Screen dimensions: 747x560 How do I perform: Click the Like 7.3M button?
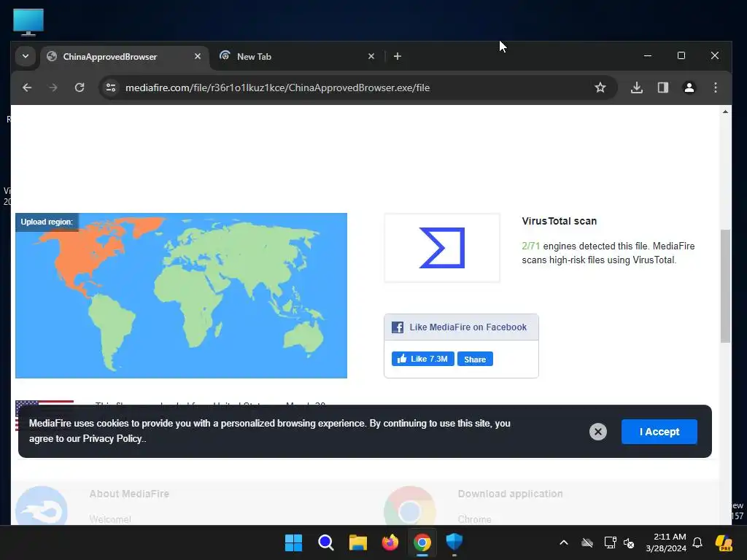click(423, 359)
